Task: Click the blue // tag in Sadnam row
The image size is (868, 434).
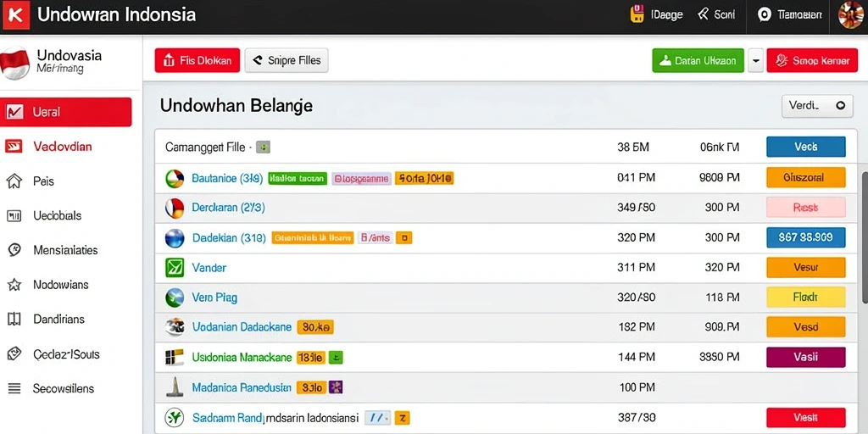Action: 377,417
